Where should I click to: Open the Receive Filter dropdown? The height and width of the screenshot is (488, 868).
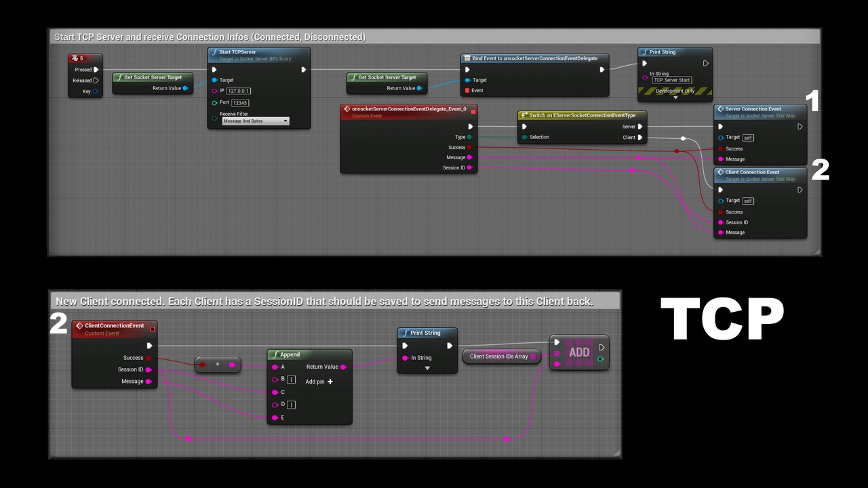click(256, 121)
